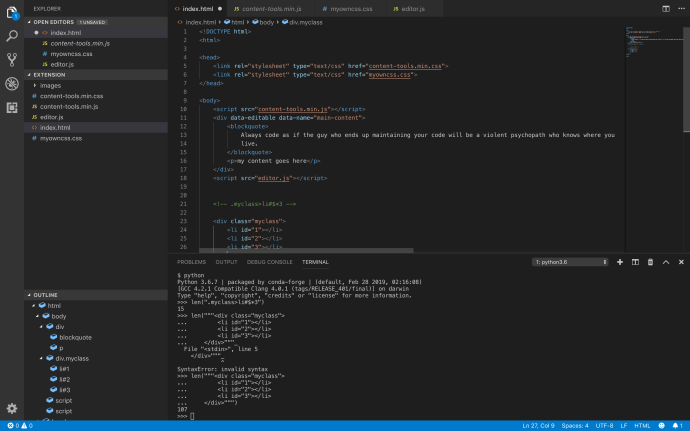Maximize the panel with up chevron
Viewport: 690px width, 431px height.
pyautogui.click(x=666, y=262)
